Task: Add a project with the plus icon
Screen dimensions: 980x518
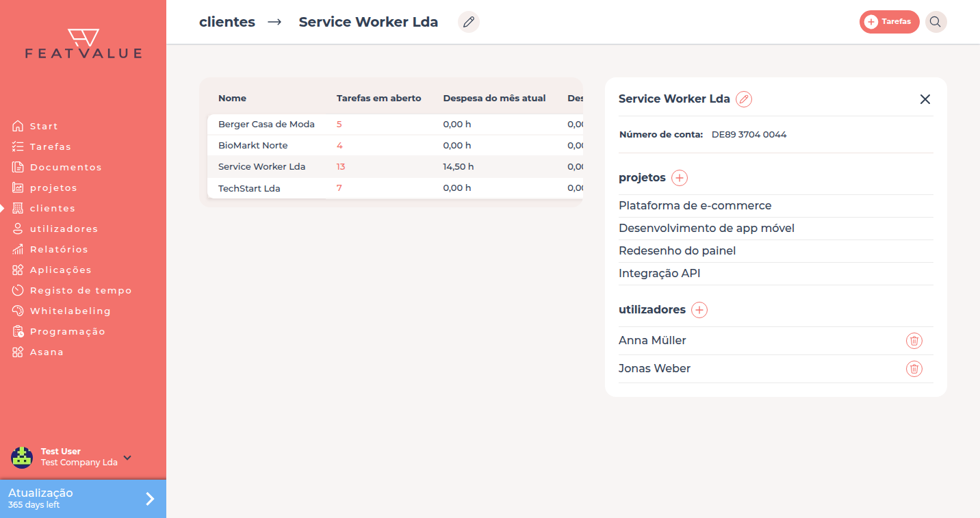Action: pyautogui.click(x=680, y=178)
